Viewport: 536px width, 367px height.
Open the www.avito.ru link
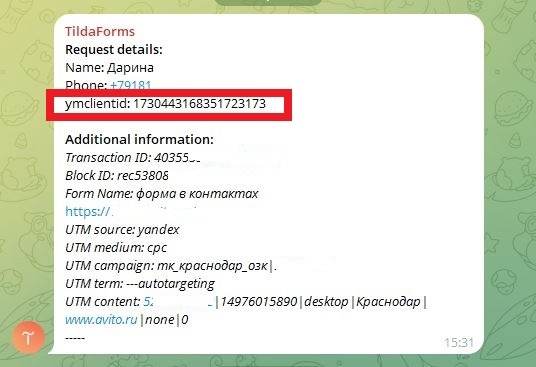click(101, 320)
